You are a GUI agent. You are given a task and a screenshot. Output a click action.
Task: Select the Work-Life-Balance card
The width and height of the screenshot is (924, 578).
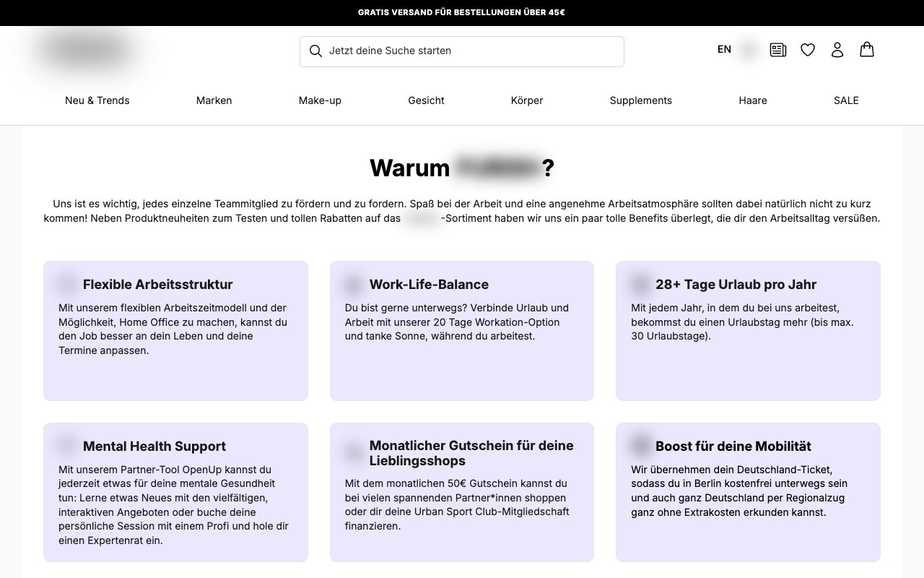(x=462, y=331)
